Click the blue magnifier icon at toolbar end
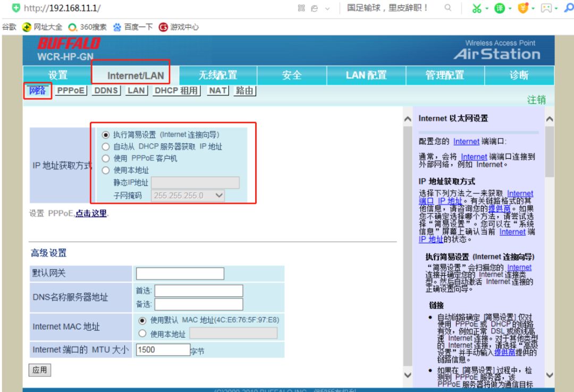The image size is (574, 392). point(568,8)
